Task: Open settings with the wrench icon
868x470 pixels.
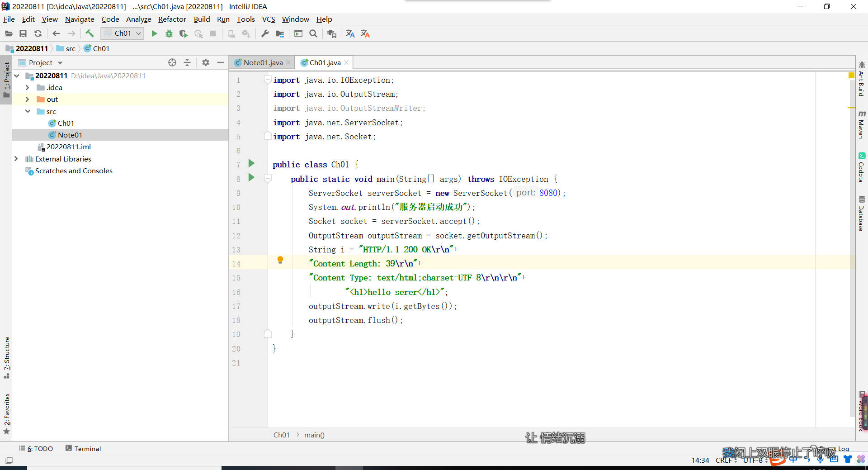Action: 265,33
